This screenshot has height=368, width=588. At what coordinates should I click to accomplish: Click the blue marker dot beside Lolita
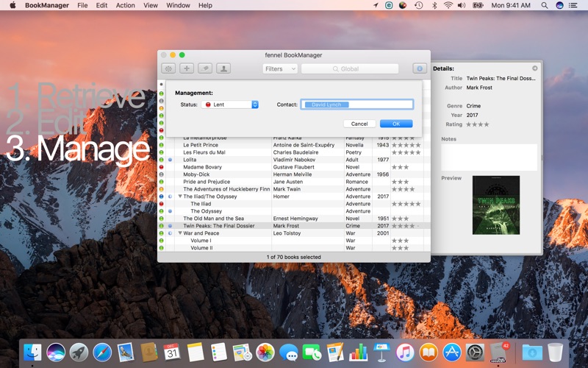[170, 160]
